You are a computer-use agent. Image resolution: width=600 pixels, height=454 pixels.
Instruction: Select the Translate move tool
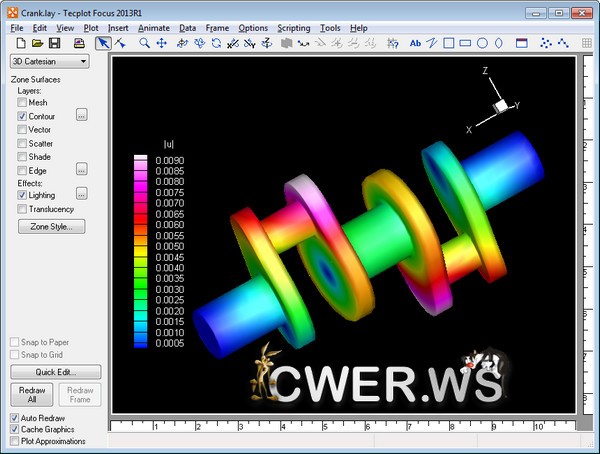161,43
